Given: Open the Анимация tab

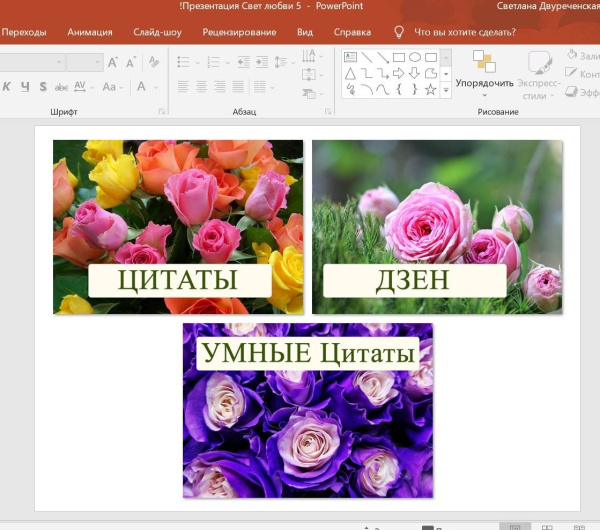Looking at the screenshot, I should click(90, 32).
